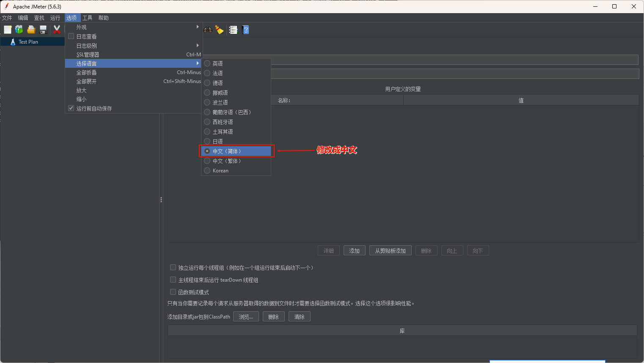
Task: Select the 土耳其语 language radio button
Action: click(x=207, y=132)
